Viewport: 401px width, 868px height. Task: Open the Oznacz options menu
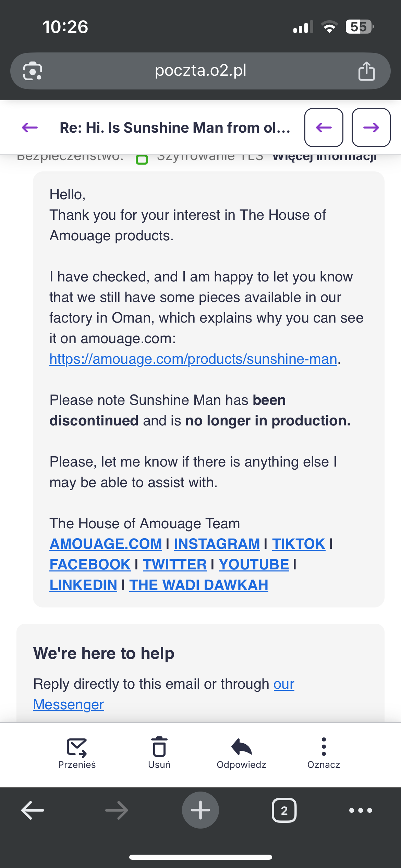click(x=324, y=753)
